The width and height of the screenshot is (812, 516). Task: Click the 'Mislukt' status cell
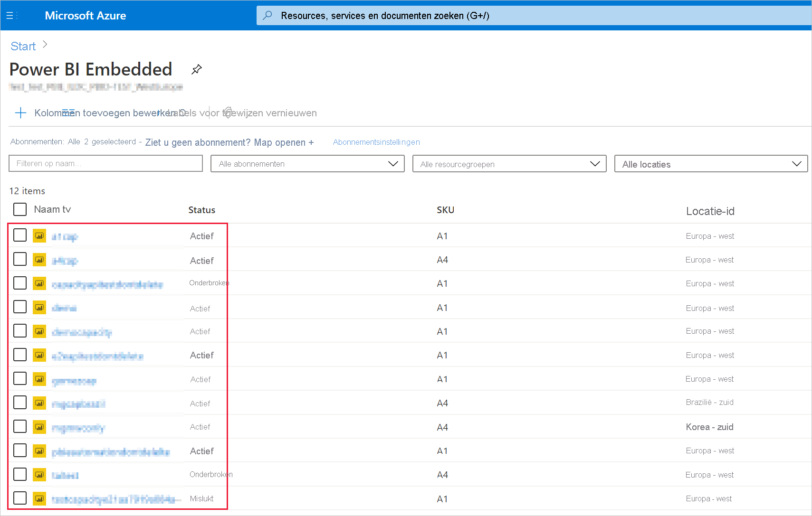201,498
